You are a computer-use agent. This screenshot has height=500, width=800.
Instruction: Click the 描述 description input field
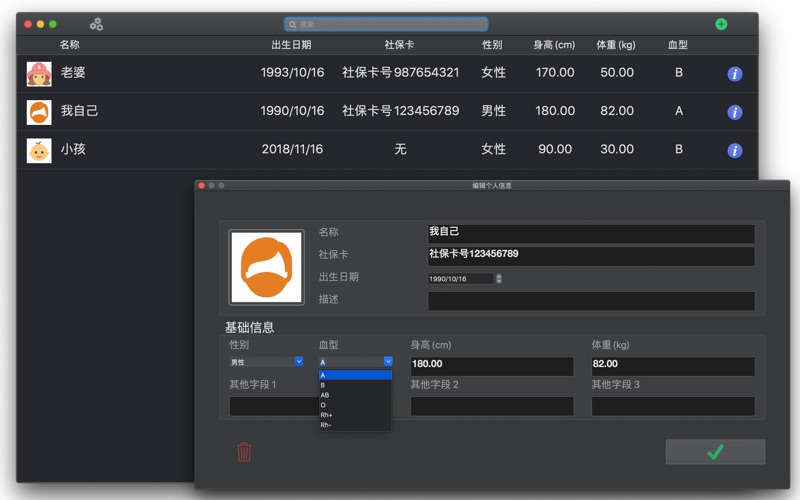click(x=590, y=301)
